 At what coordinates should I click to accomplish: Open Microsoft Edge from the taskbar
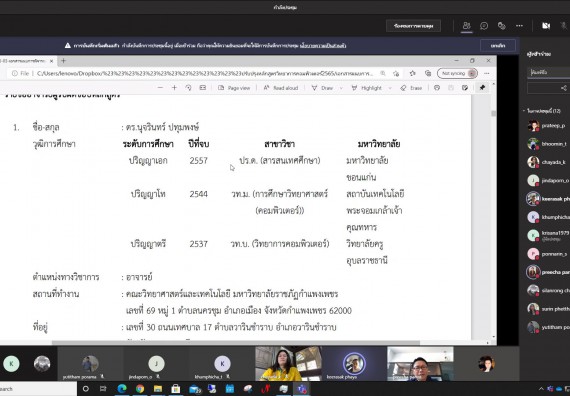point(122,389)
